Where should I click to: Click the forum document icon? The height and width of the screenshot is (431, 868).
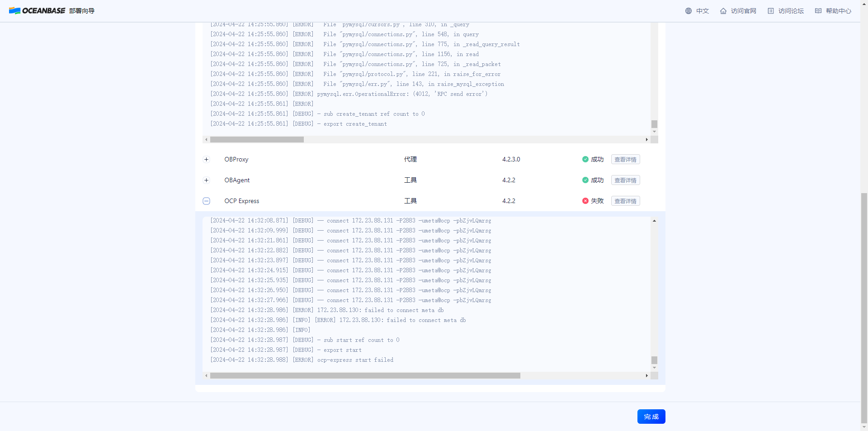[x=771, y=11]
